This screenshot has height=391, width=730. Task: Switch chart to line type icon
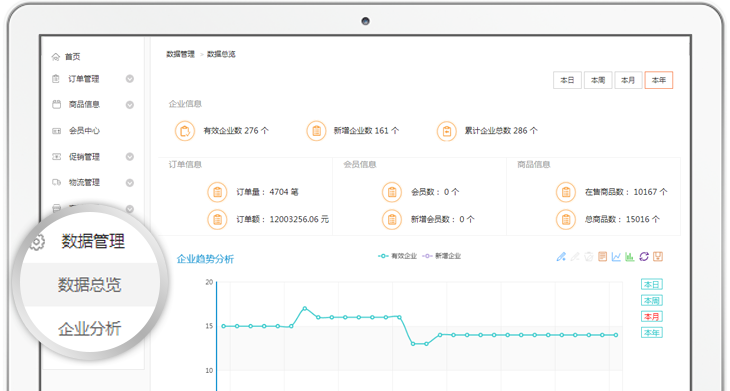click(x=616, y=256)
